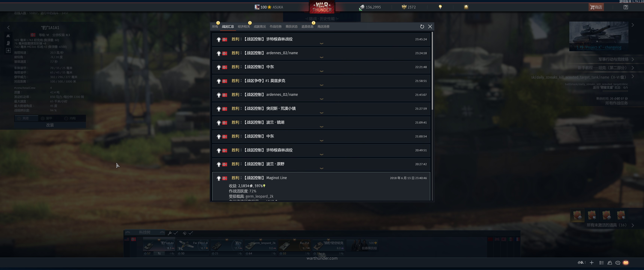Open the list icon beside squad plus
Screen dimensions: 644x270
point(602,263)
